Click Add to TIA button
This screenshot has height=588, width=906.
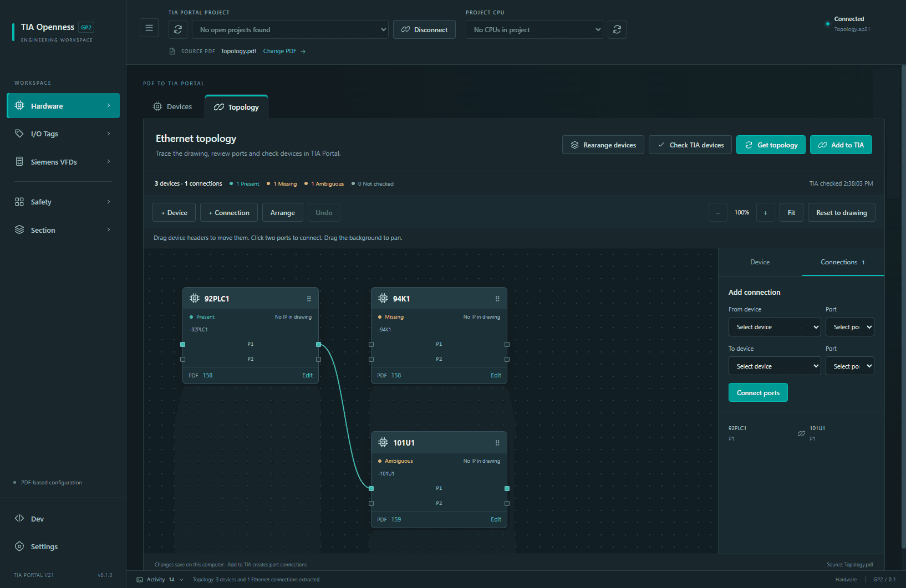click(x=841, y=145)
